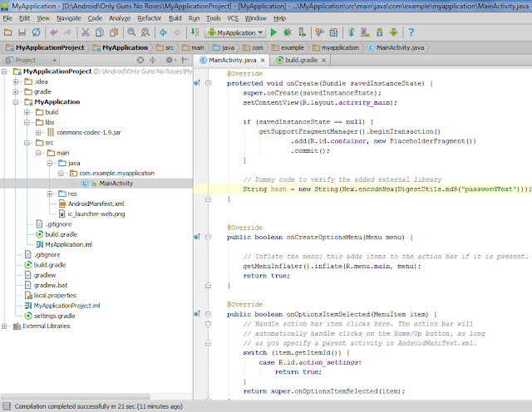
Task: Select ic_launcher-web.png file
Action: tap(96, 214)
